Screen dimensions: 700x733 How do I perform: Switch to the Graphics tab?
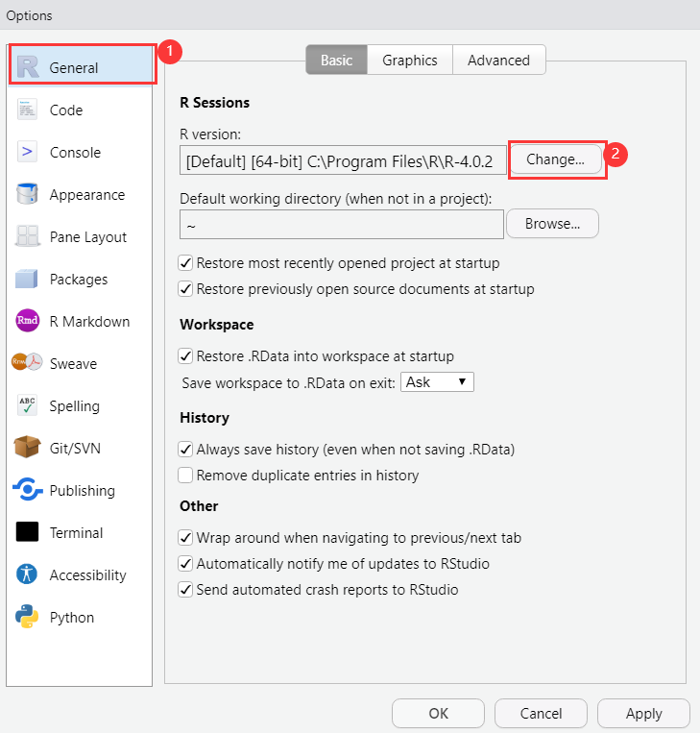[x=410, y=60]
